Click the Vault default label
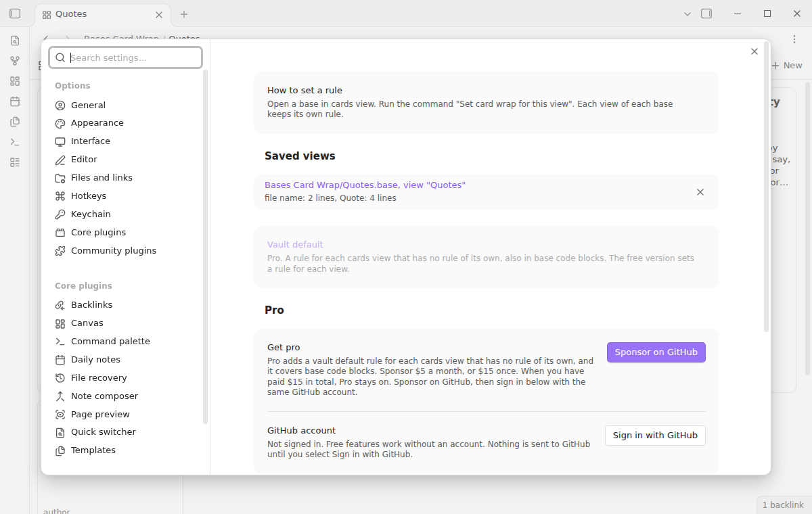Screen dimensions: 812x514 tap(295, 245)
